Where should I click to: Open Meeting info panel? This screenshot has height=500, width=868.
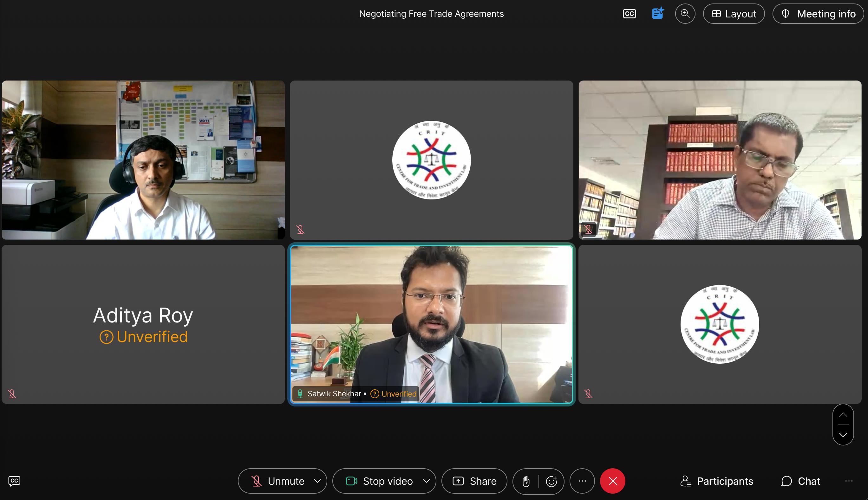pyautogui.click(x=818, y=14)
